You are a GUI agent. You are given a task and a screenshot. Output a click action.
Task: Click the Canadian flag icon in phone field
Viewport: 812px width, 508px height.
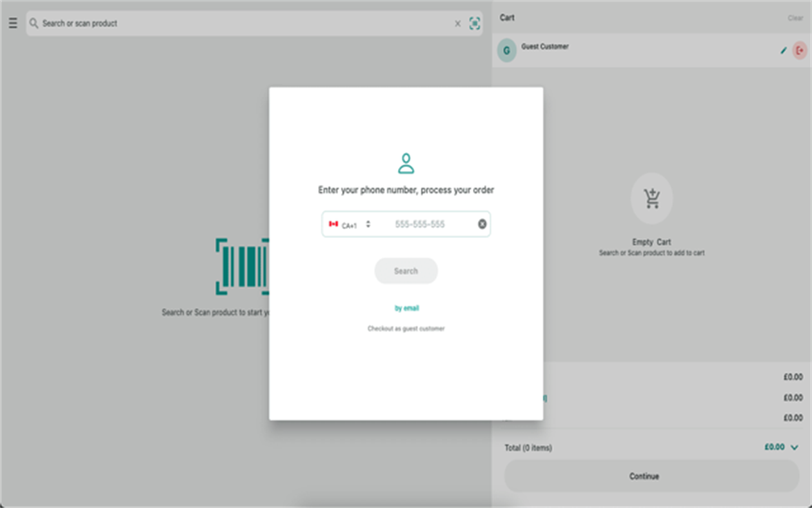click(334, 224)
